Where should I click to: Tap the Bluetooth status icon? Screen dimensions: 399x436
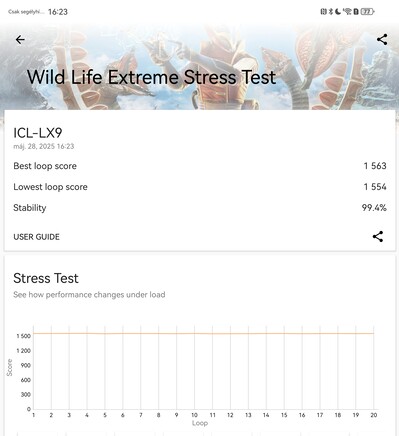[x=331, y=12]
